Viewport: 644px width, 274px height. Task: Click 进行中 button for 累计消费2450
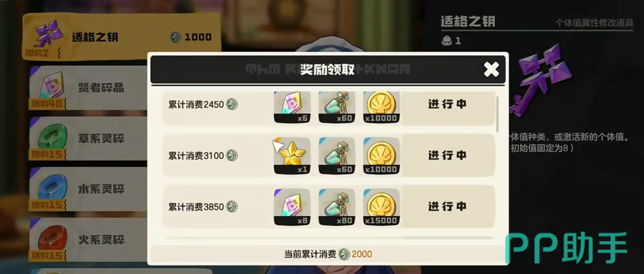[x=447, y=104]
